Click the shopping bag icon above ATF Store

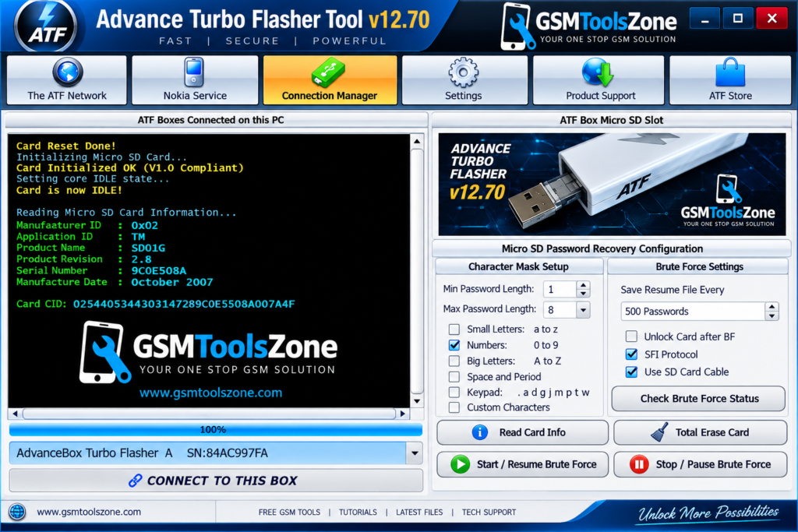point(729,72)
